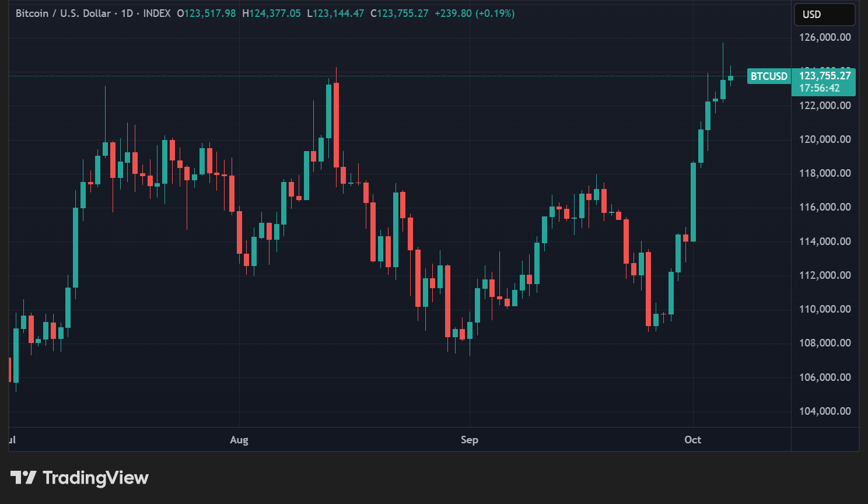868x504 pixels.
Task: Click Sep on the time axis
Action: (470, 440)
